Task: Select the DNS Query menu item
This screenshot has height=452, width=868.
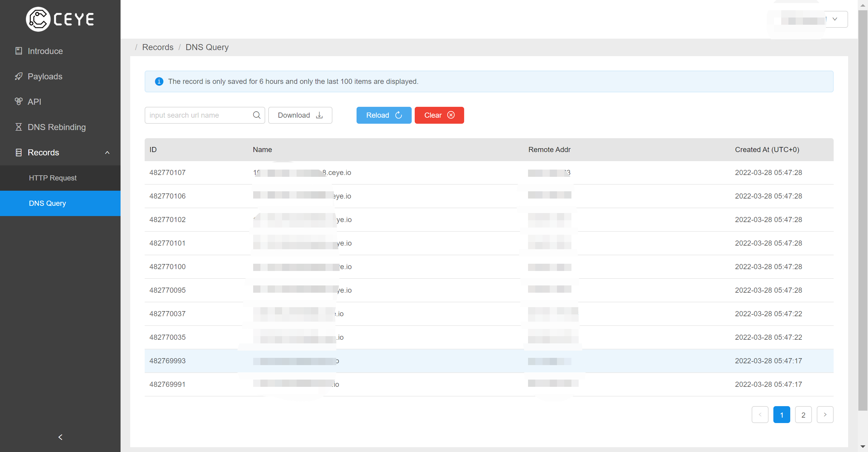Action: click(48, 203)
